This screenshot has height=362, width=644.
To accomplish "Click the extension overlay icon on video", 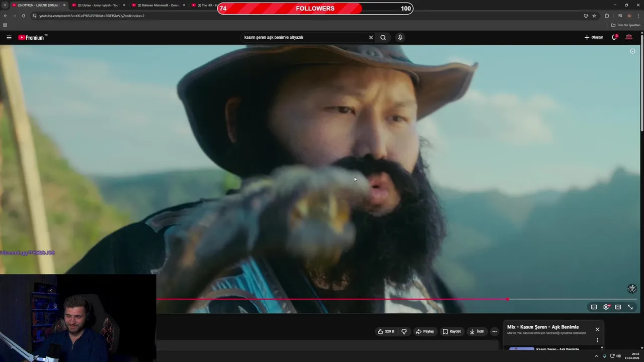I will point(632,289).
